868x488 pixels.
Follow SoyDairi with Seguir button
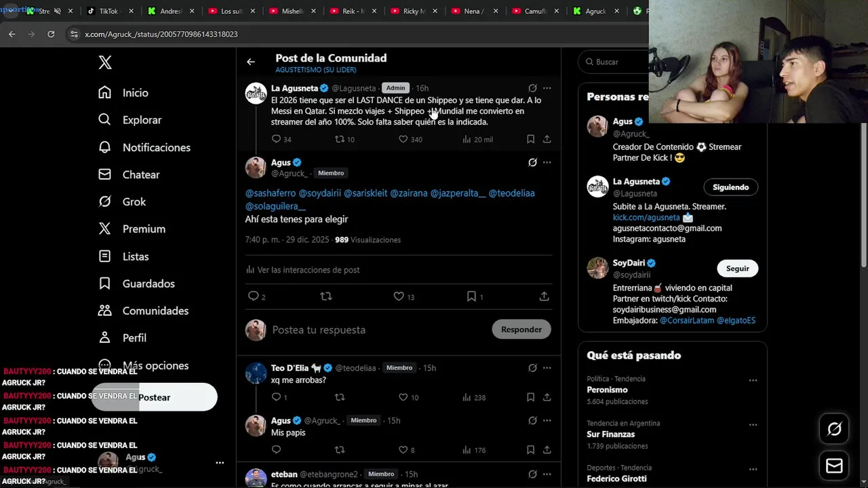[x=737, y=268]
